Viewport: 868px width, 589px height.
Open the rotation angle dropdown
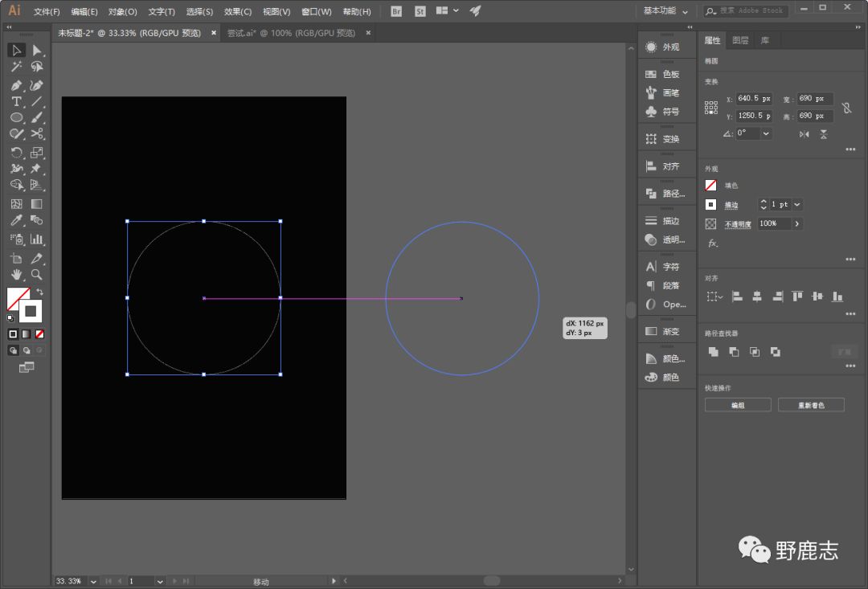click(766, 133)
